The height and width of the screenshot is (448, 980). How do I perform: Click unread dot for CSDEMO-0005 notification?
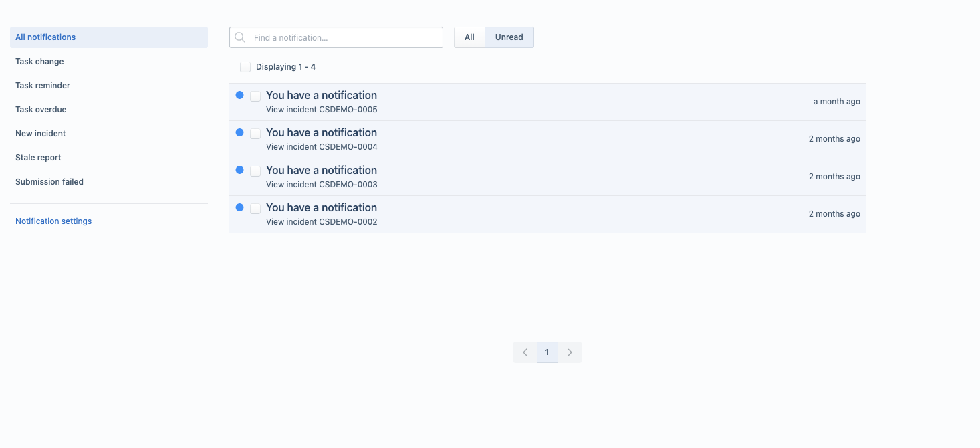tap(240, 95)
